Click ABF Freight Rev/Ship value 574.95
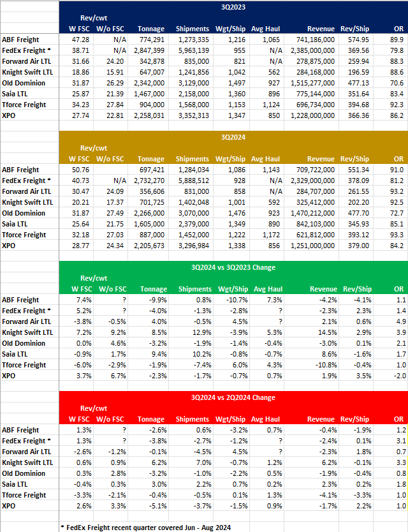 [358, 40]
